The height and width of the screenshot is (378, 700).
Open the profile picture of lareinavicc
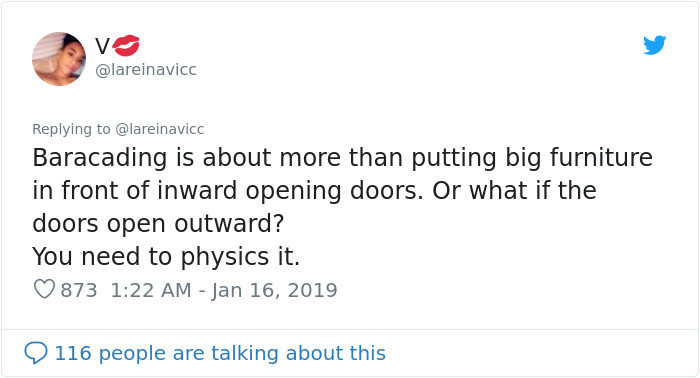59,59
